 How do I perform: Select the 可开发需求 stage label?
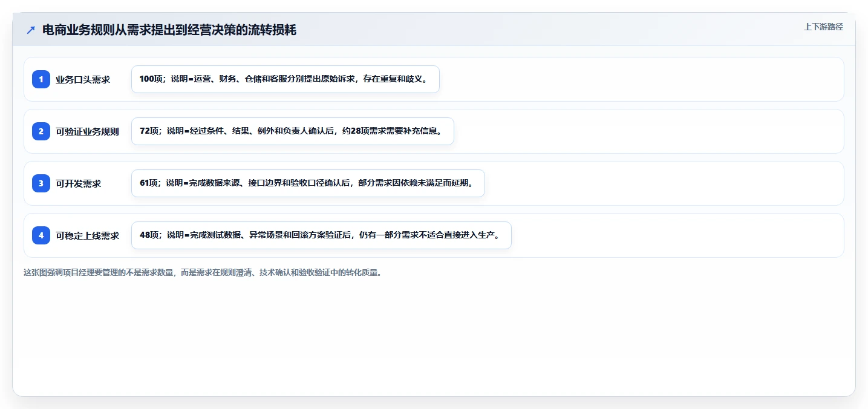[x=79, y=183]
